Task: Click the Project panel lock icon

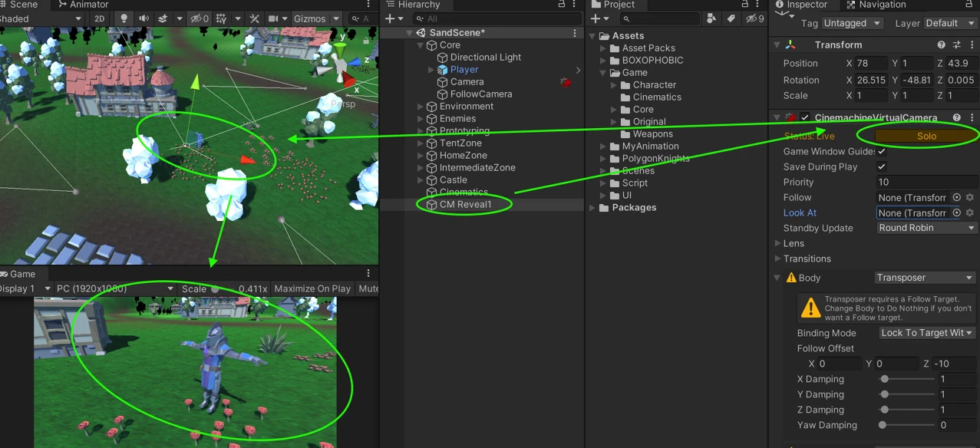Action: (x=745, y=5)
